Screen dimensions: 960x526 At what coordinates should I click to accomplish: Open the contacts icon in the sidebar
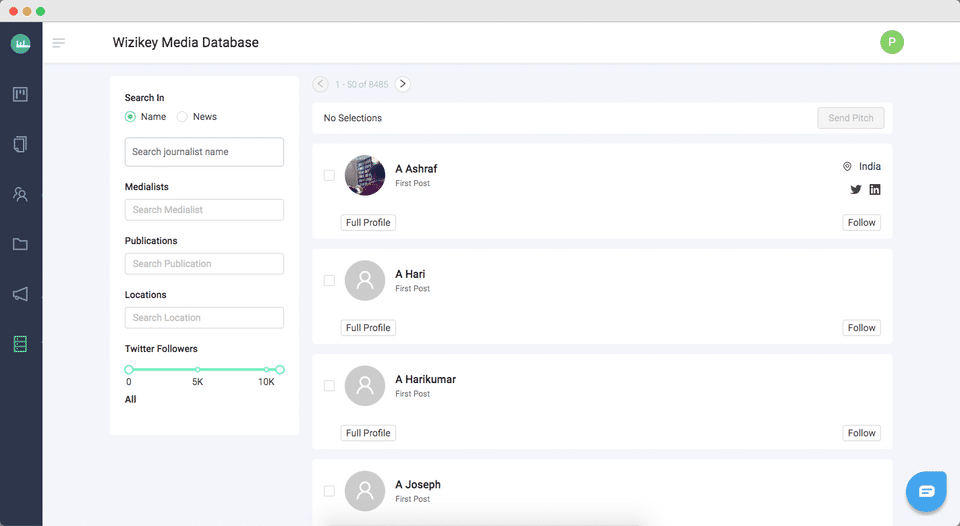pyautogui.click(x=21, y=194)
